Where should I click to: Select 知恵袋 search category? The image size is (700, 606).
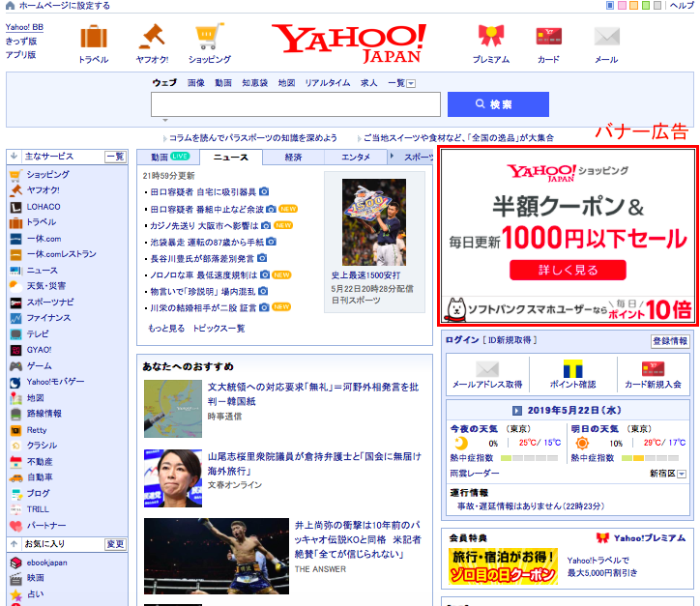255,82
